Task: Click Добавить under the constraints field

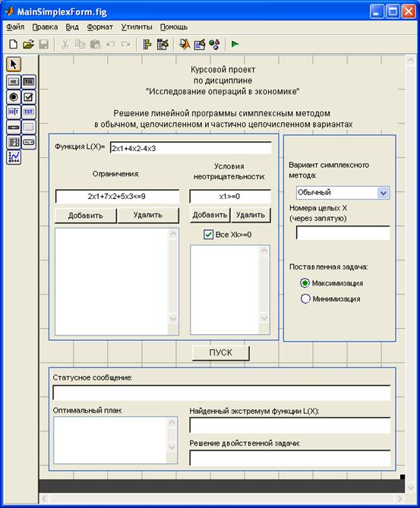Action: click(86, 215)
